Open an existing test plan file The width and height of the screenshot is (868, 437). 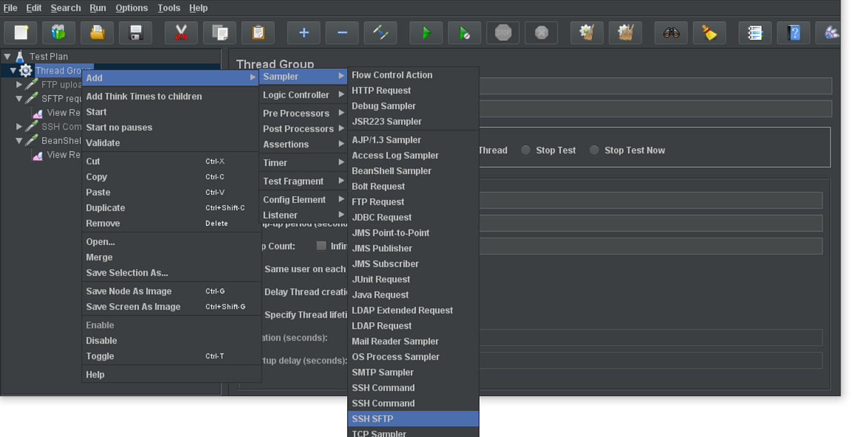tap(97, 32)
